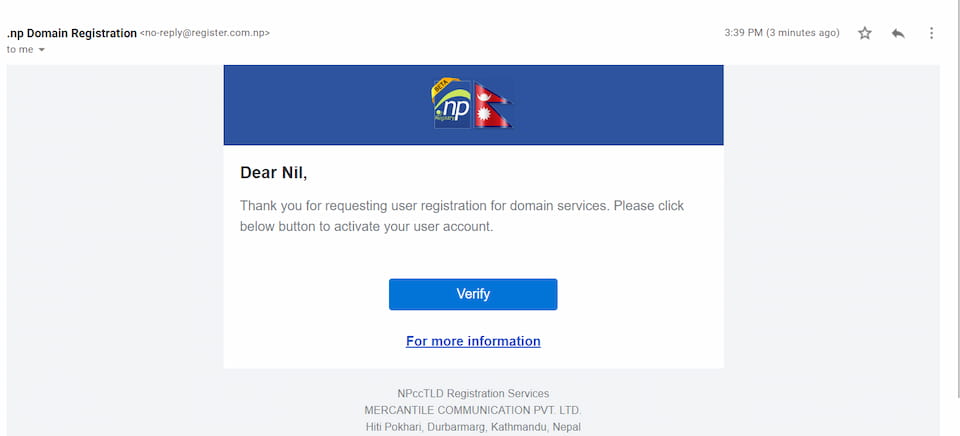
Task: Click the "3:39 PM" timestamp
Action: point(743,33)
